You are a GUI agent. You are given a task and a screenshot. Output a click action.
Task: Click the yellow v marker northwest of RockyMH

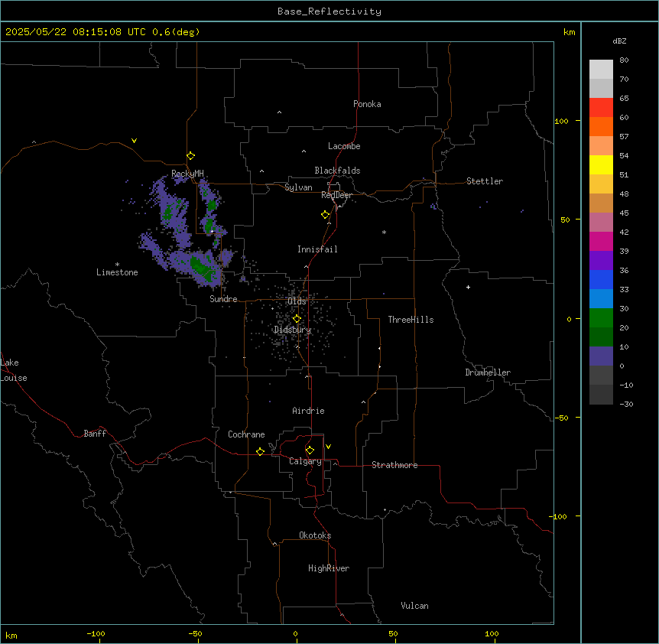134,141
